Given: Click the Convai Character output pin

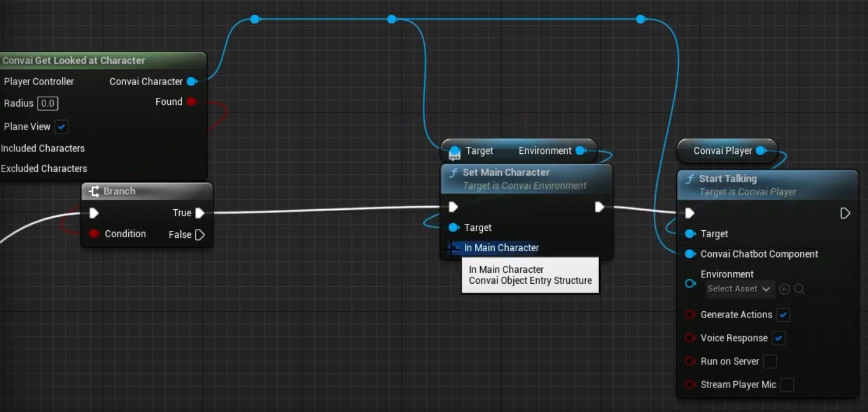Looking at the screenshot, I should 191,82.
